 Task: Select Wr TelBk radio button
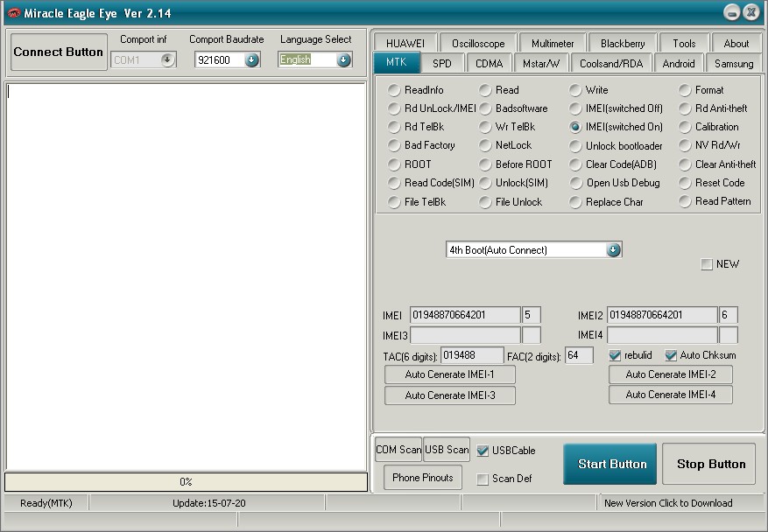point(507,127)
